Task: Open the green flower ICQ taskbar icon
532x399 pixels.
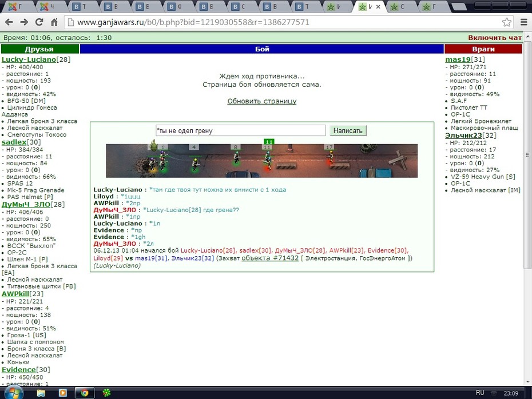Action: [106, 393]
